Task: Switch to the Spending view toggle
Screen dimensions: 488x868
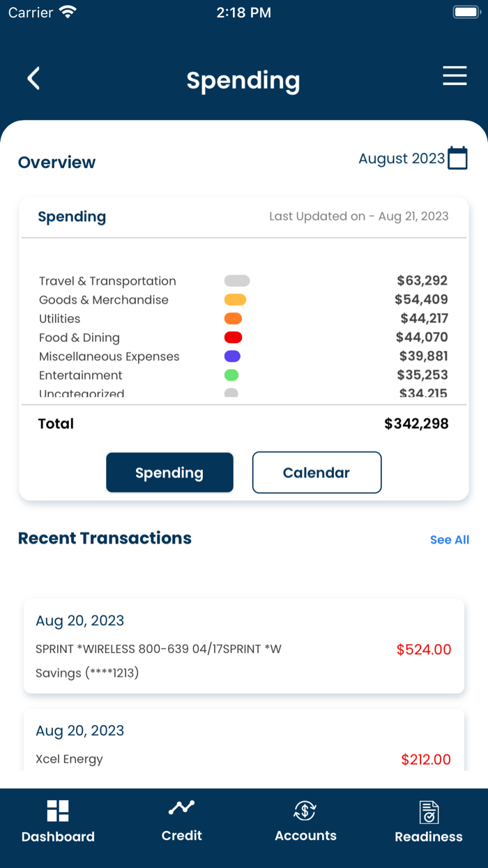Action: 169,472
